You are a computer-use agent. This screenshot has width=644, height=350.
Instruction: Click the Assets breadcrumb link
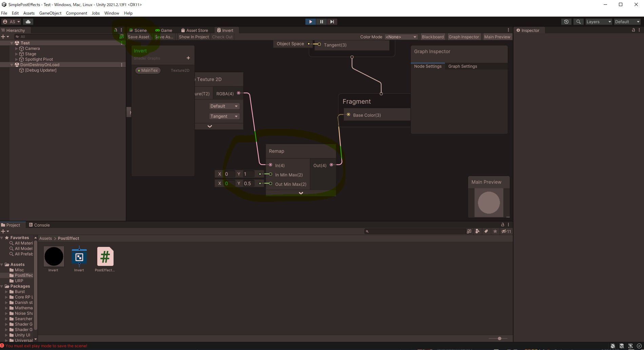pyautogui.click(x=45, y=238)
